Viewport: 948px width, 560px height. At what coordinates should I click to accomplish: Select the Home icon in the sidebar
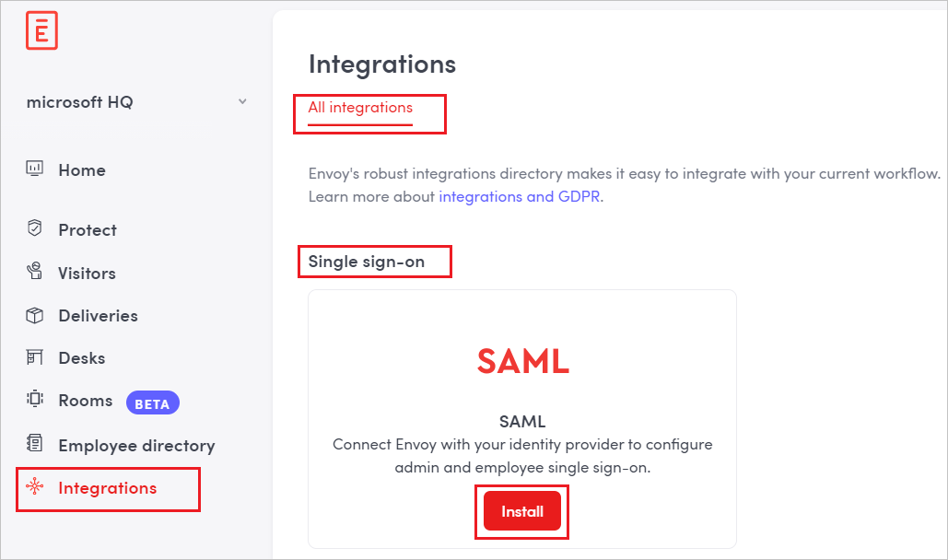pos(34,169)
